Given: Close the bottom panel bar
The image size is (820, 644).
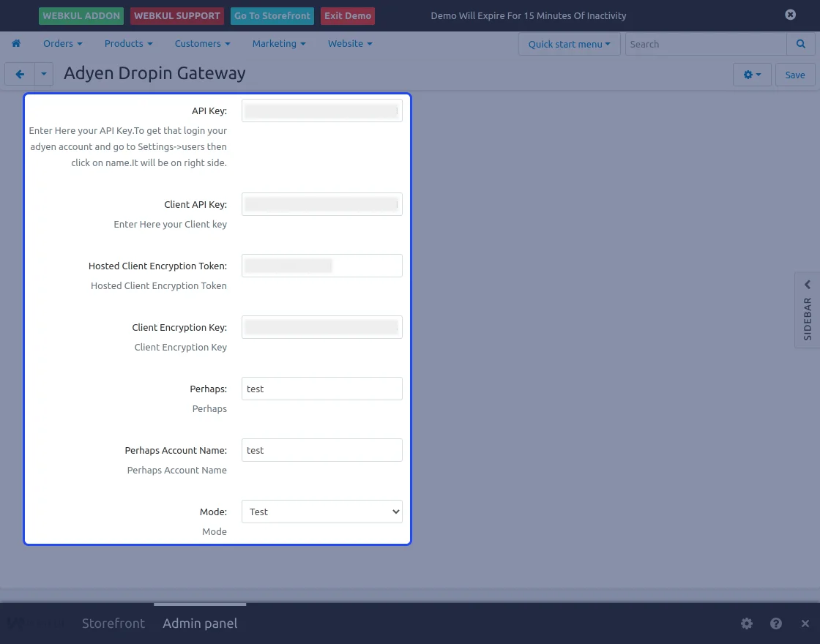Looking at the screenshot, I should (x=805, y=623).
